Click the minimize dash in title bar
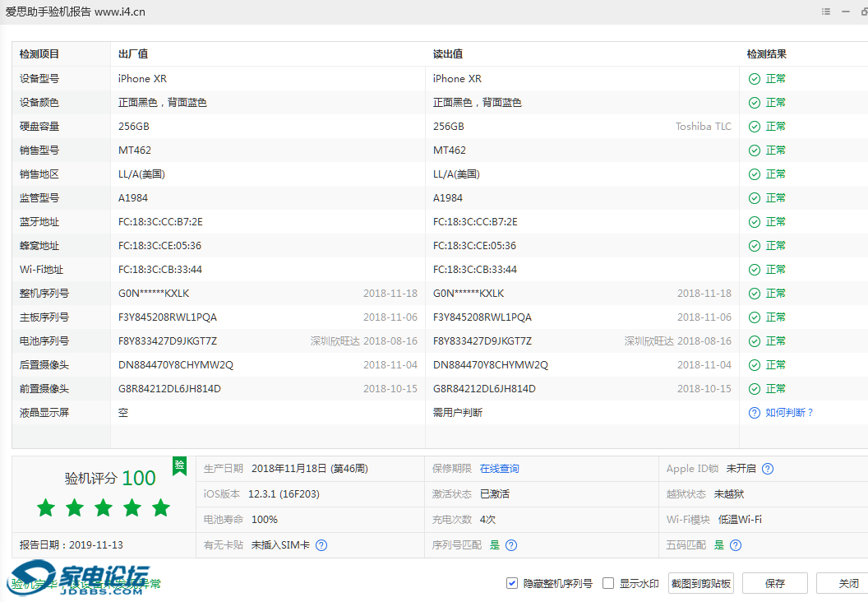This screenshot has height=602, width=868. [845, 12]
